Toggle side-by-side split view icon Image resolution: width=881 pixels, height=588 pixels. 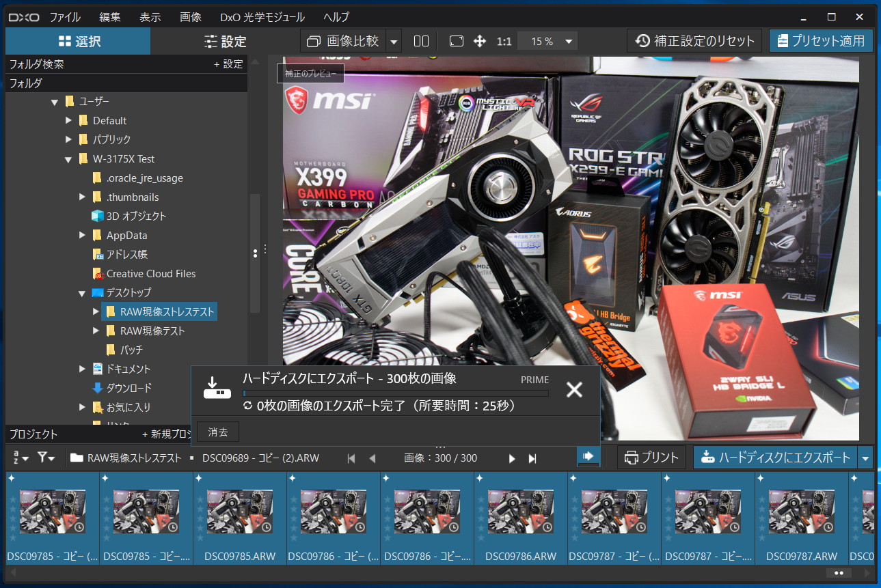(x=422, y=41)
